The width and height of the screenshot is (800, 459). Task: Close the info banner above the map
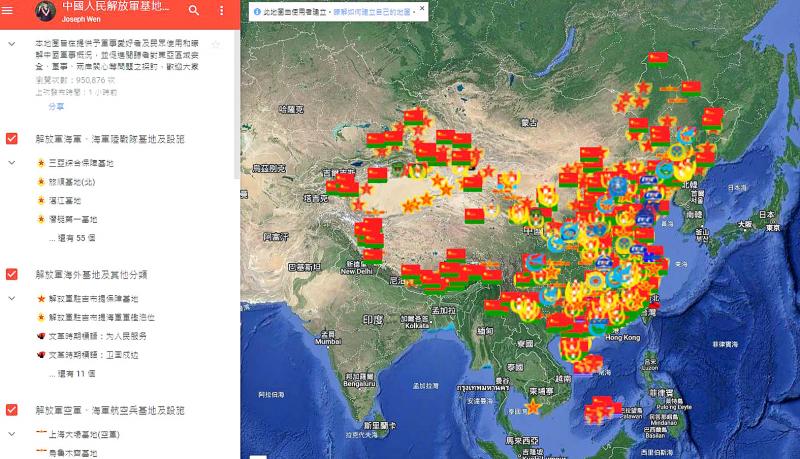[x=421, y=9]
